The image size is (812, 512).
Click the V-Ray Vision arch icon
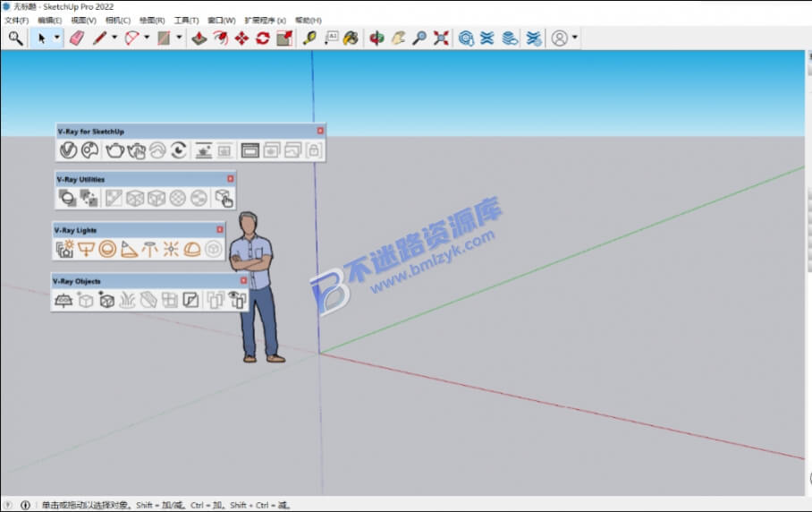(x=157, y=150)
